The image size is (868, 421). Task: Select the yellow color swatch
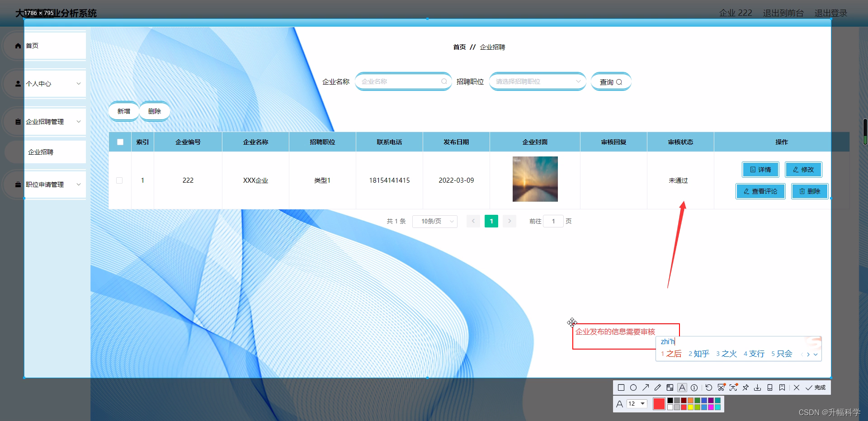coord(690,407)
